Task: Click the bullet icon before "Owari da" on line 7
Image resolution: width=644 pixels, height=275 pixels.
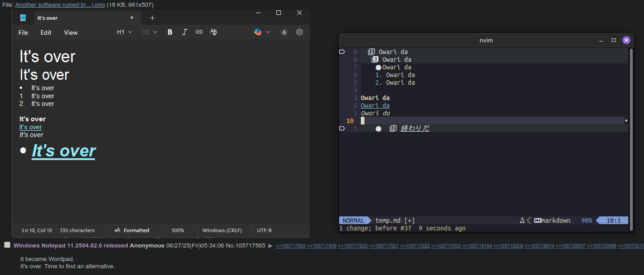Action: 378,67
